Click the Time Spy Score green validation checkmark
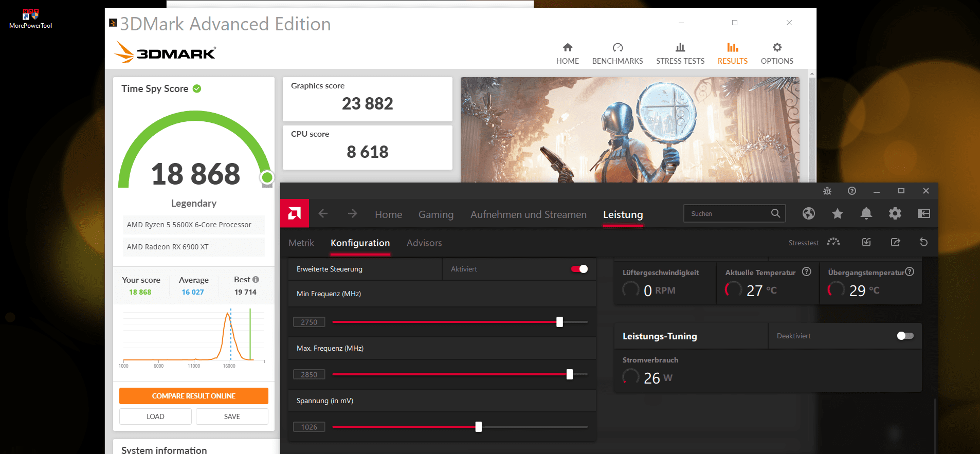This screenshot has width=980, height=454. (197, 88)
